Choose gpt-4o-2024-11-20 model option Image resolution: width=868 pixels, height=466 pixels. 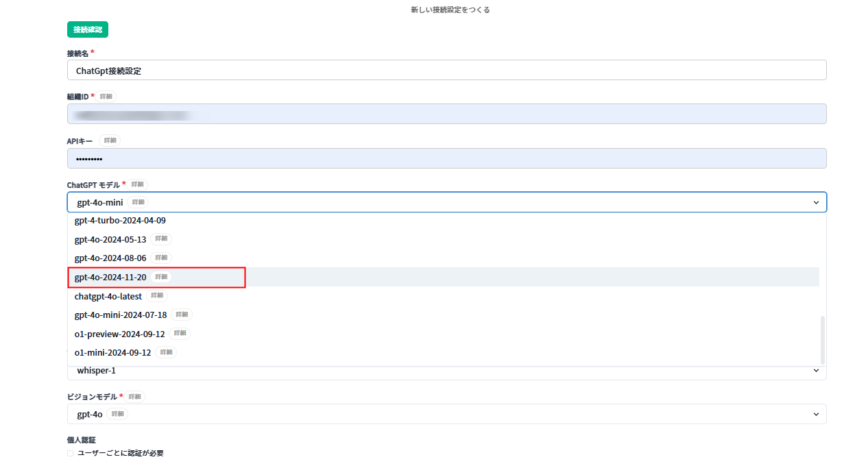pyautogui.click(x=444, y=277)
